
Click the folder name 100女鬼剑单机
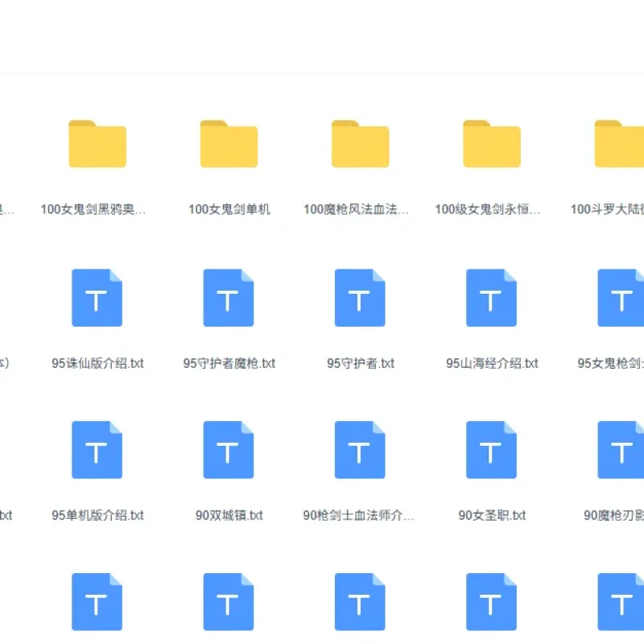pyautogui.click(x=229, y=209)
